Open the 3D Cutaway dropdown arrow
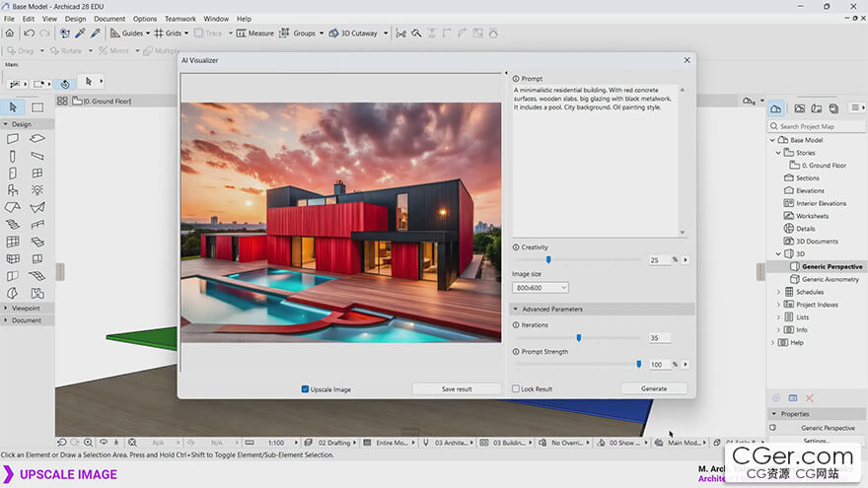 [384, 34]
